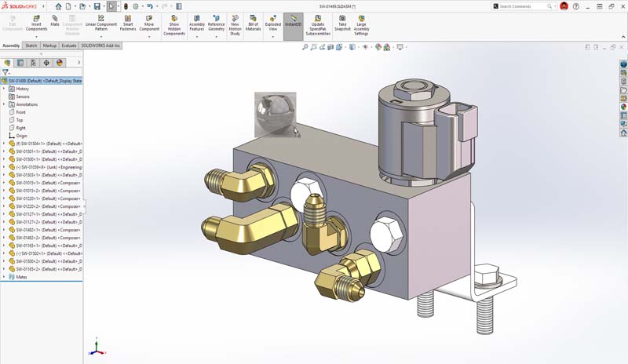Click the Move Component icon
628x364 pixels.
149,19
